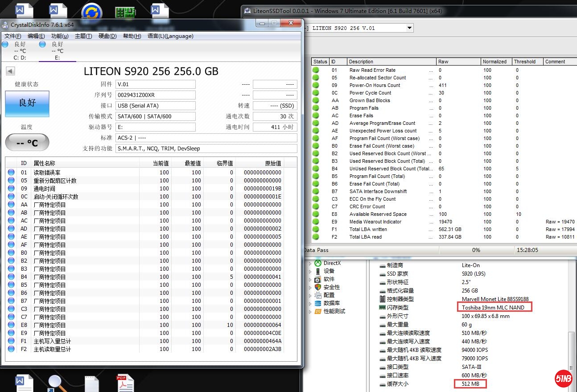This screenshot has height=392, width=577.
Task: Click the blue status dot for attribute 01
Action: point(11,173)
